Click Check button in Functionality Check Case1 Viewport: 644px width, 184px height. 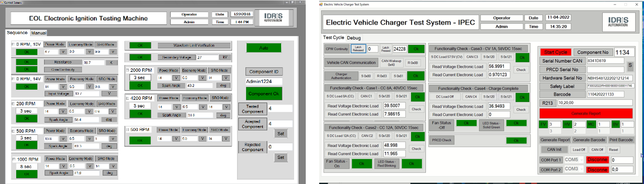(x=416, y=109)
